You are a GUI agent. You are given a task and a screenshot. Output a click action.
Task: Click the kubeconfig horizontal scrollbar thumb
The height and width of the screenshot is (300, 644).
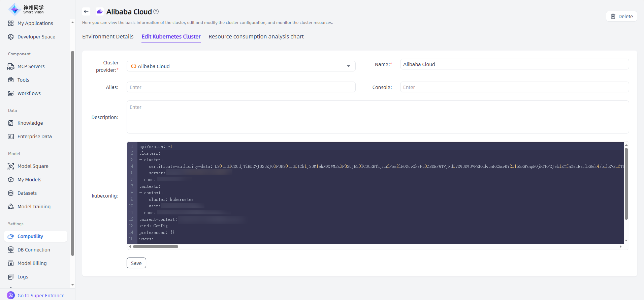[156, 246]
